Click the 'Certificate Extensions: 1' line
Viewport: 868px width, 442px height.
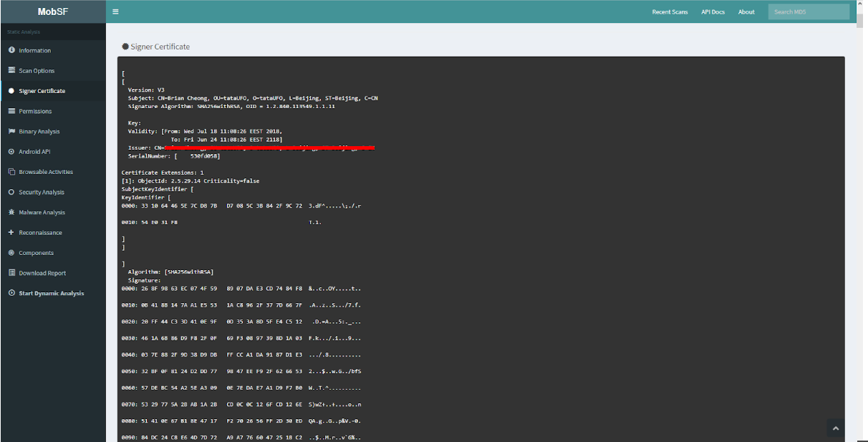click(x=163, y=173)
